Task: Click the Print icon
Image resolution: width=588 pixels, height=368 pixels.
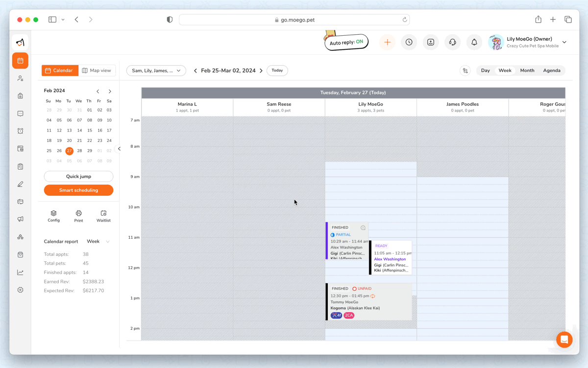Action: (78, 216)
